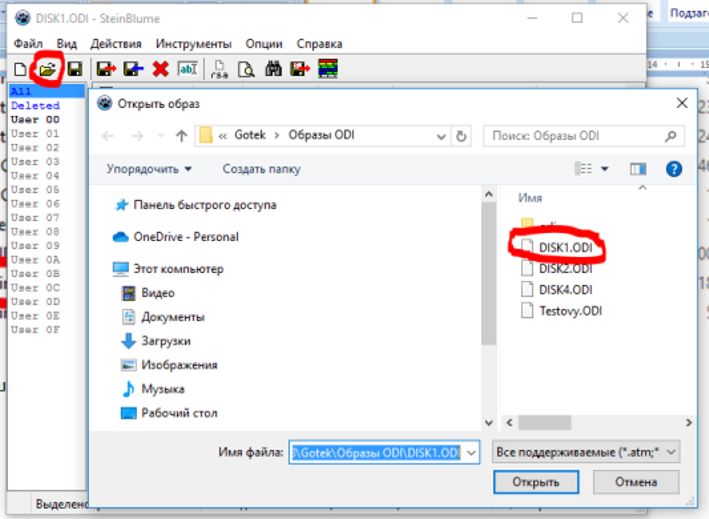Select Панель быстрого доступа in navigation pane
The width and height of the screenshot is (709, 519).
point(194,205)
